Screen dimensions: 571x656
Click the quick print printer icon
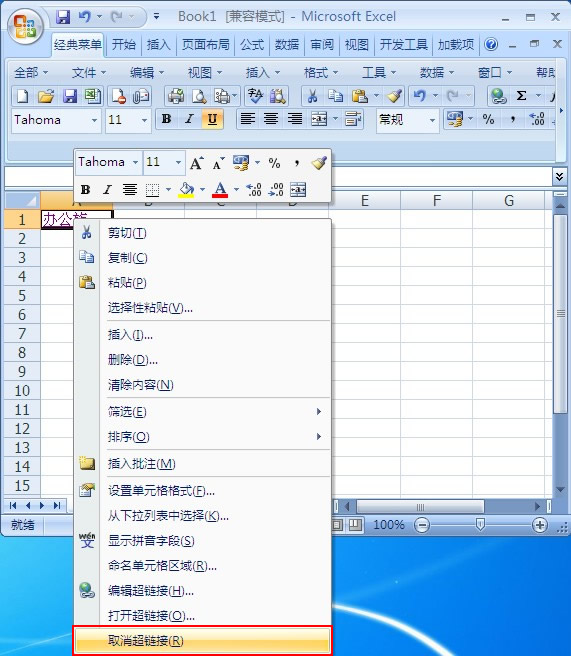(x=176, y=96)
